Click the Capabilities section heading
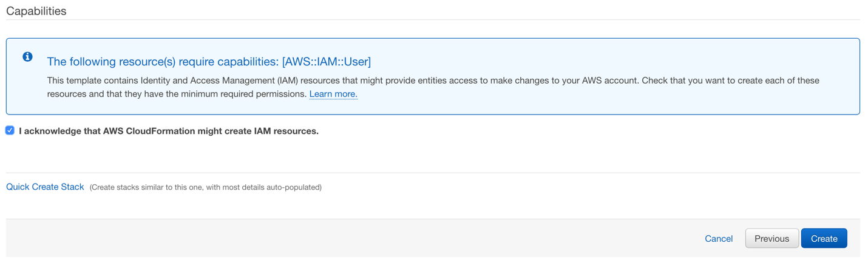The width and height of the screenshot is (868, 263). [36, 11]
